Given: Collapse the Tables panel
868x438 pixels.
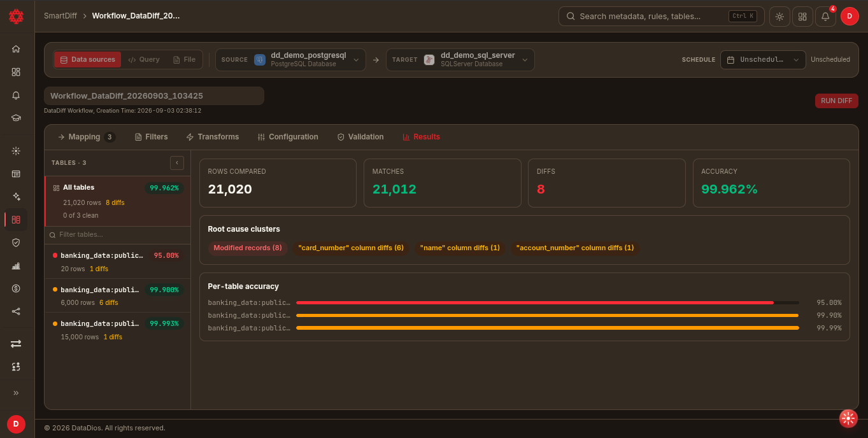Looking at the screenshot, I should (177, 163).
